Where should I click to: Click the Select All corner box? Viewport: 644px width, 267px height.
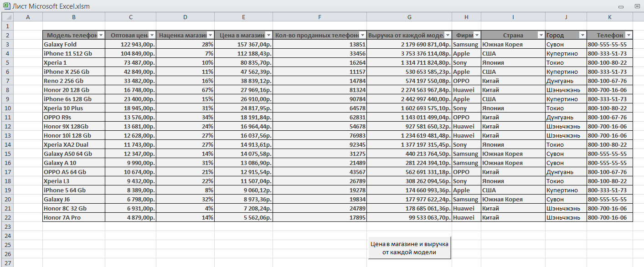7,17
